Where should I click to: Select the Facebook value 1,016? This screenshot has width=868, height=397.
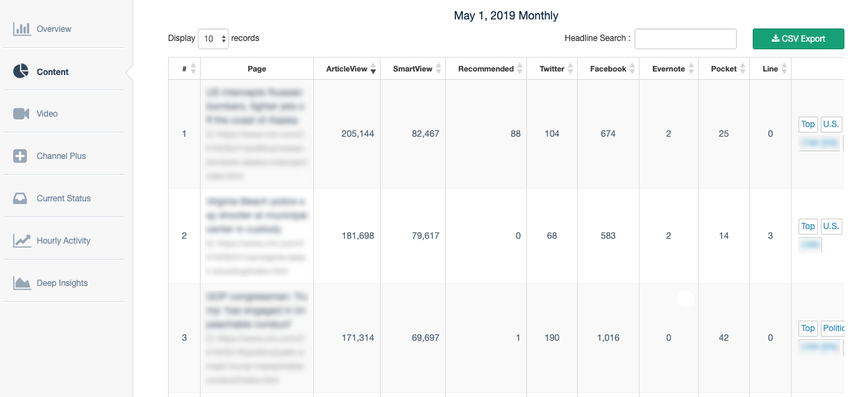(608, 338)
